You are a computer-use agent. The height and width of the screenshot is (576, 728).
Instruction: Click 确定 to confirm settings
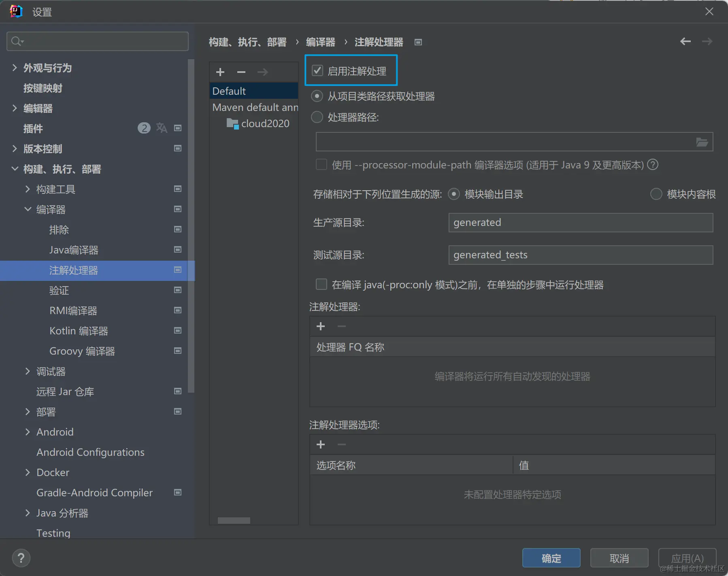[x=551, y=558]
